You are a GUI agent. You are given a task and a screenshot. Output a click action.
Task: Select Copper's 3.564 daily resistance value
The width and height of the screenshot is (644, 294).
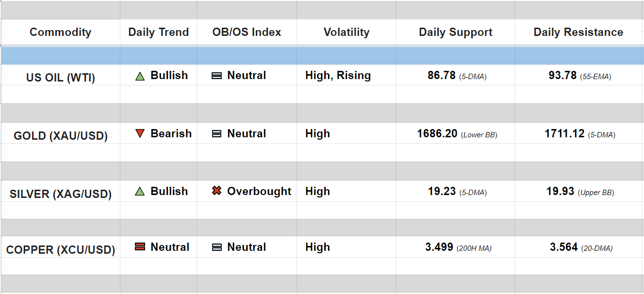pos(564,247)
